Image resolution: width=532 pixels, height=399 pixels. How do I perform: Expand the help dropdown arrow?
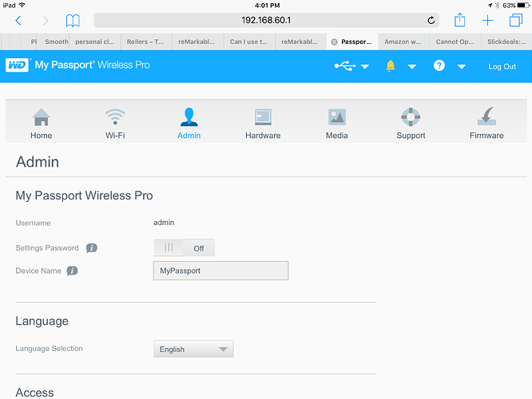coord(462,67)
